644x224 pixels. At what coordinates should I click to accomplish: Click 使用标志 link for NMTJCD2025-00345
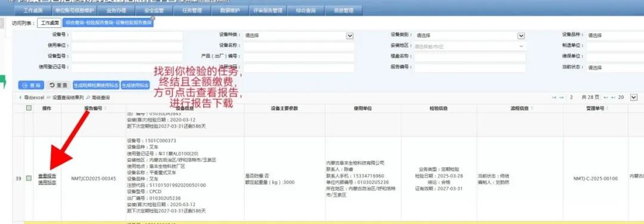tap(47, 182)
